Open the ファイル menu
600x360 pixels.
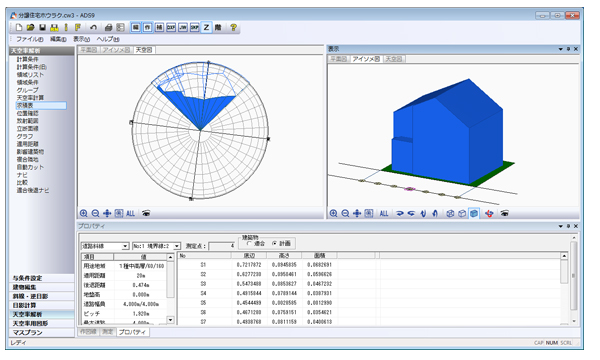click(29, 39)
